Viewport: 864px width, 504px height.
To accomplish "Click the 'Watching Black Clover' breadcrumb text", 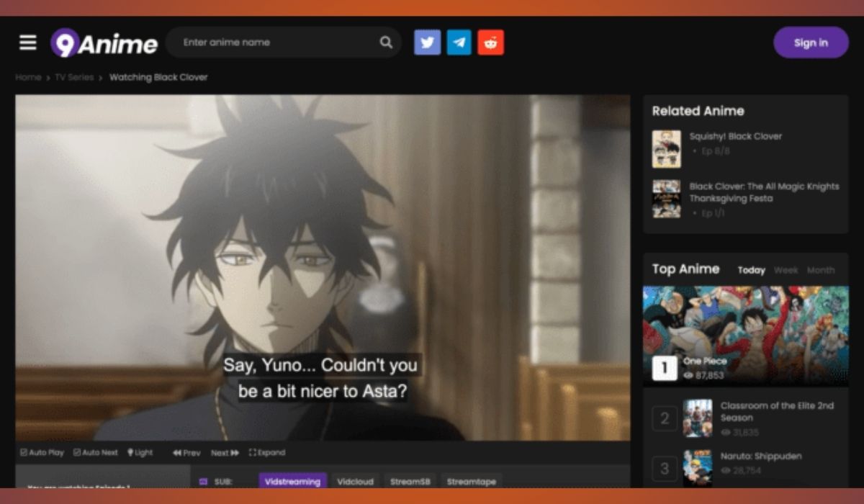I will [x=158, y=77].
